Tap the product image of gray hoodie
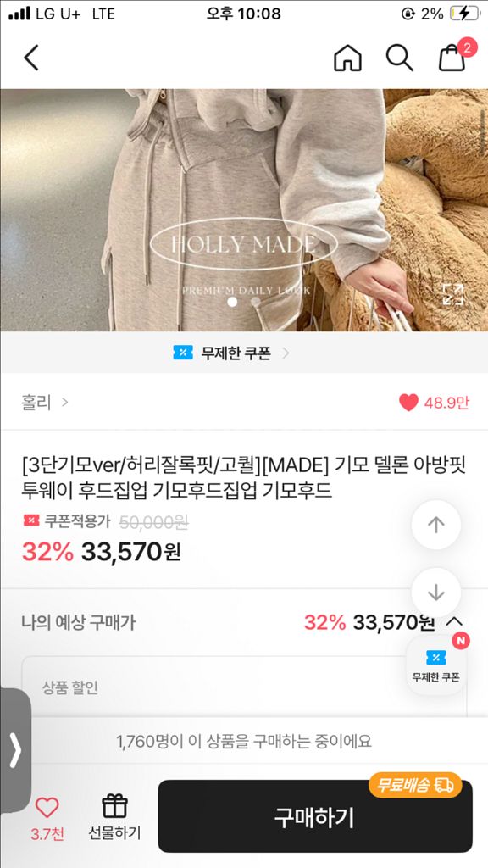488x868 pixels. pos(244,210)
